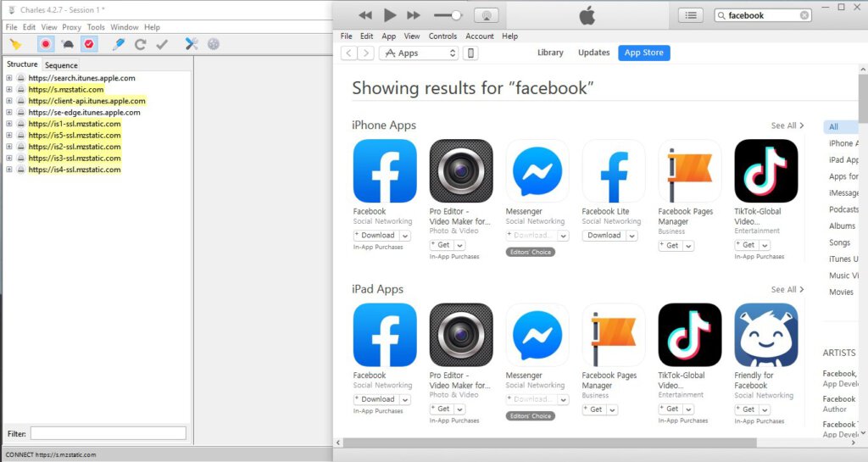This screenshot has height=462, width=868.
Task: Toggle the red Record button in Charles
Action: 46,44
